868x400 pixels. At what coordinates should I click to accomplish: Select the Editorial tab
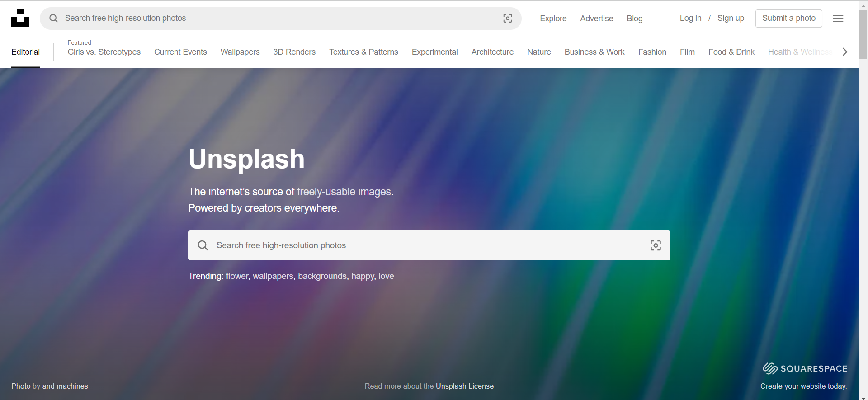25,52
